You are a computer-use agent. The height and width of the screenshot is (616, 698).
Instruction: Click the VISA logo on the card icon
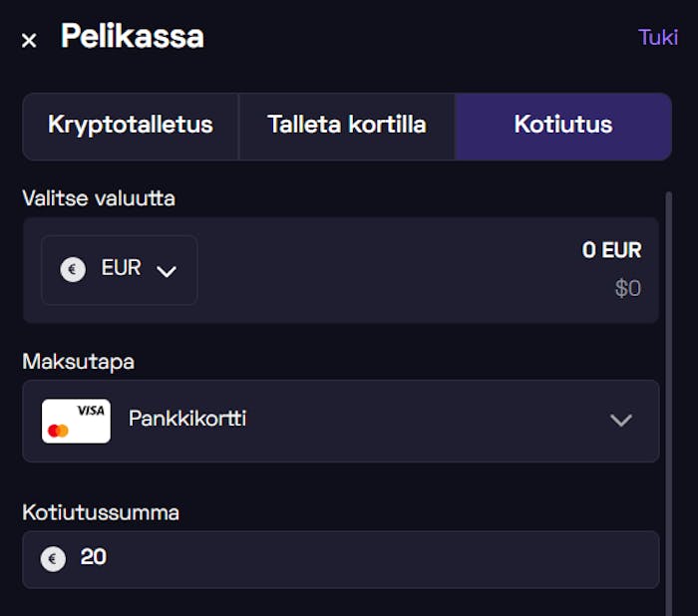91,410
